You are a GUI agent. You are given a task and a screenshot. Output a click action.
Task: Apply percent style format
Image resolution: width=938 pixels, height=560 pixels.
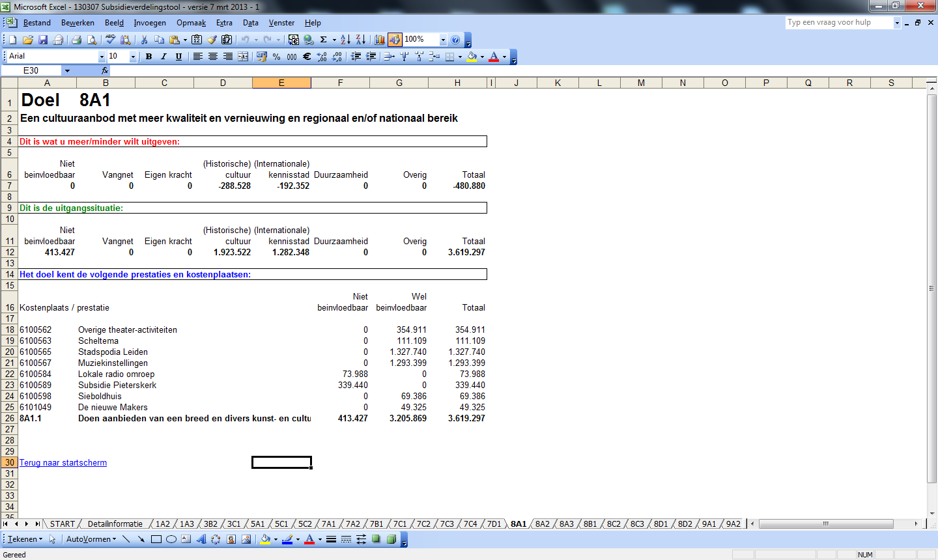[277, 57]
